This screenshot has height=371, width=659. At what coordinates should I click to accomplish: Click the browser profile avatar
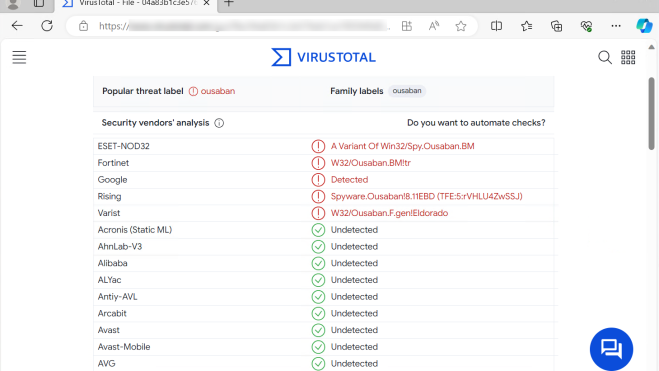click(13, 4)
